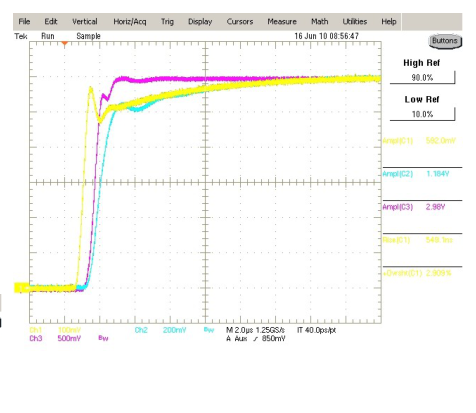This screenshot has width=476, height=413.
Task: Open the Math menu
Action: pos(319,22)
